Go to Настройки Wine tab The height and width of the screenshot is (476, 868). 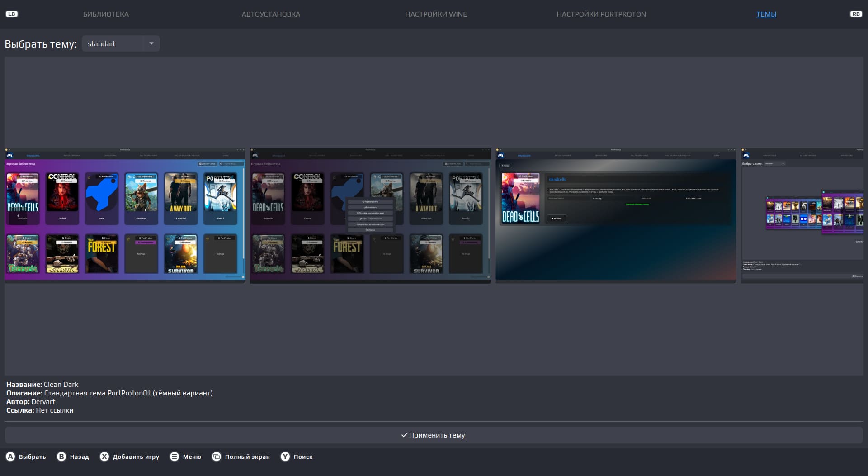tap(436, 14)
